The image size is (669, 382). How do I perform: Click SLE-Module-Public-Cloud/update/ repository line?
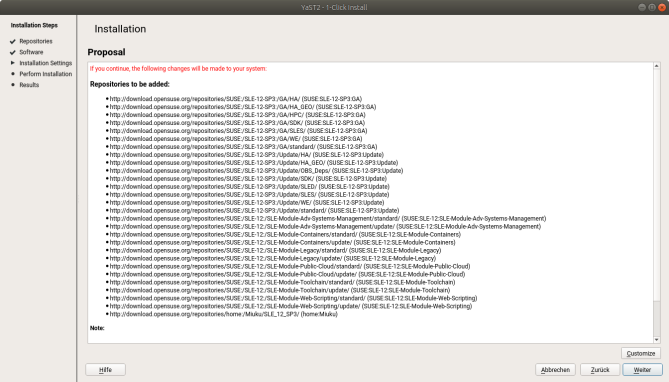[287, 274]
